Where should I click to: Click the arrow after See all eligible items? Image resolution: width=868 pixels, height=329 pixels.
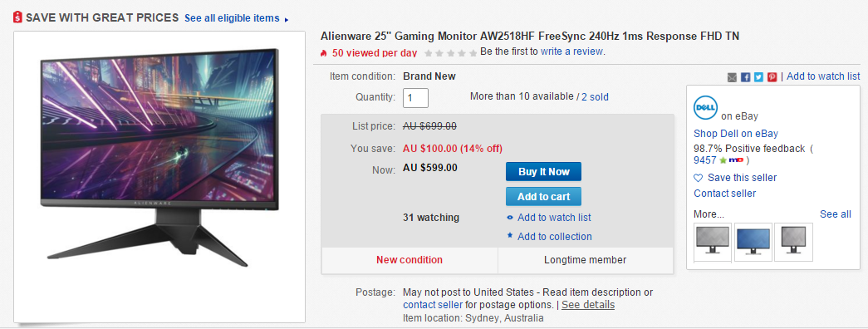[287, 19]
